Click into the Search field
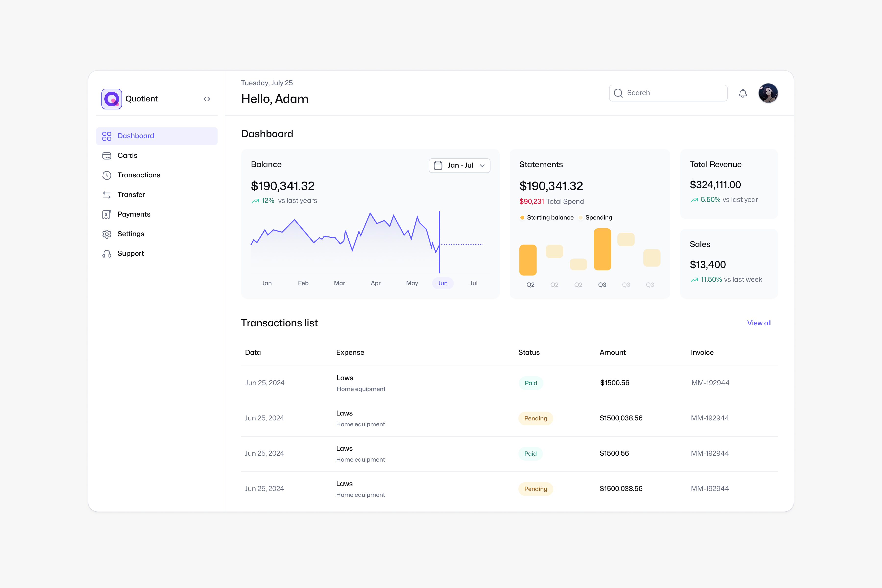 tap(671, 93)
